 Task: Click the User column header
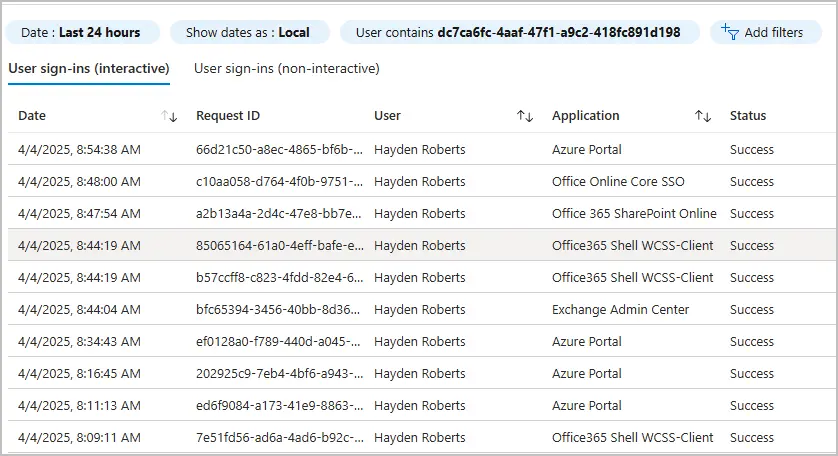click(387, 115)
